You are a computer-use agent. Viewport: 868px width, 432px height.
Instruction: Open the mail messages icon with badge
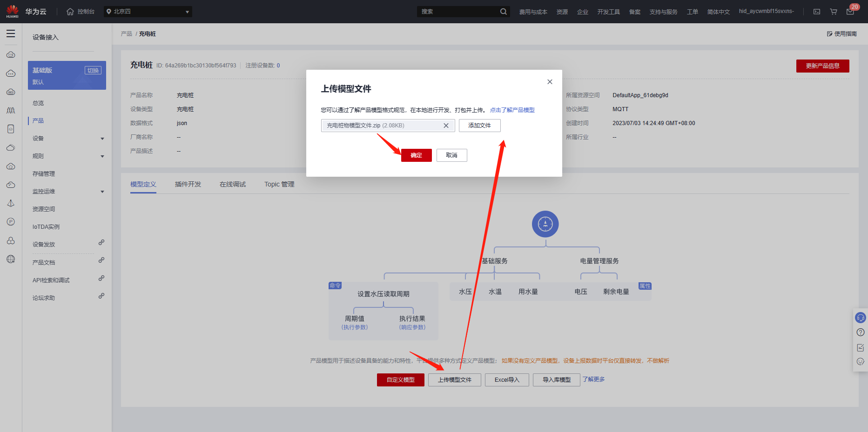(x=850, y=12)
